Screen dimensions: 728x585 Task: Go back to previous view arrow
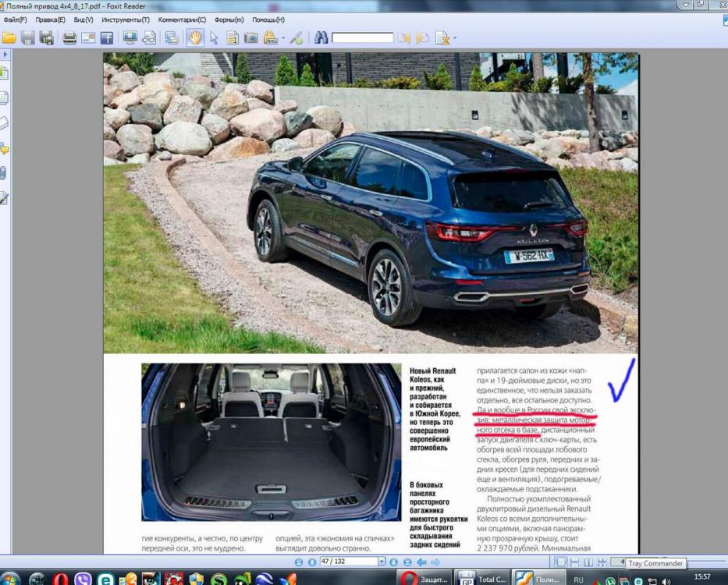pyautogui.click(x=421, y=562)
